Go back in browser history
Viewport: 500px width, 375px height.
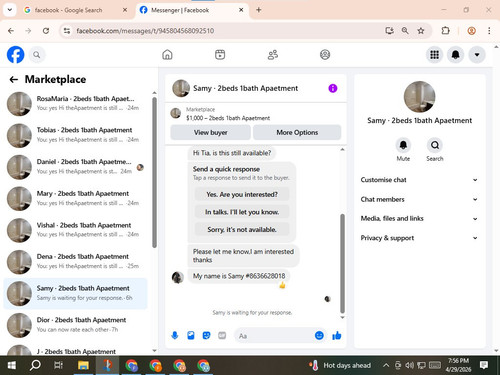click(11, 31)
